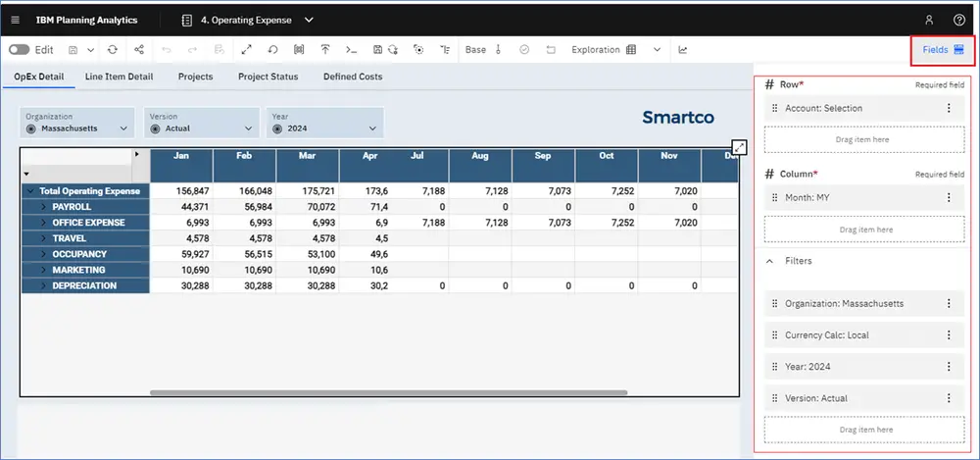
Task: Select the Month: MY column field
Action: pos(864,198)
